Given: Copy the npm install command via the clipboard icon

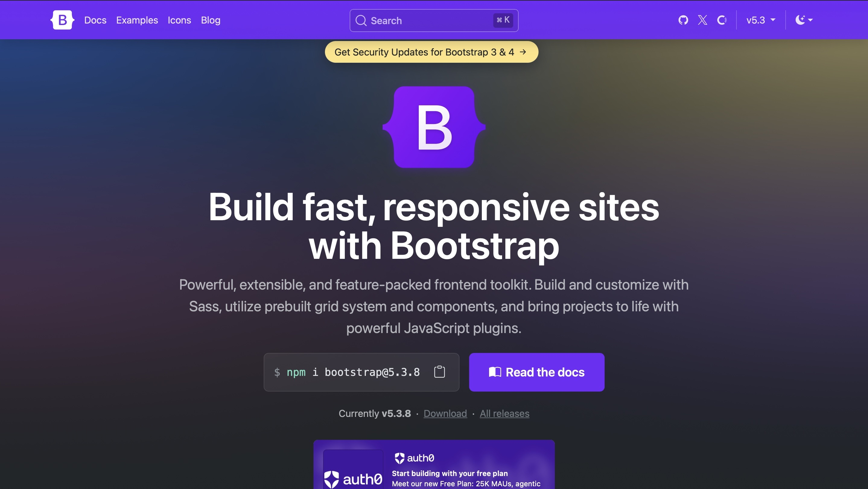Looking at the screenshot, I should [x=439, y=372].
